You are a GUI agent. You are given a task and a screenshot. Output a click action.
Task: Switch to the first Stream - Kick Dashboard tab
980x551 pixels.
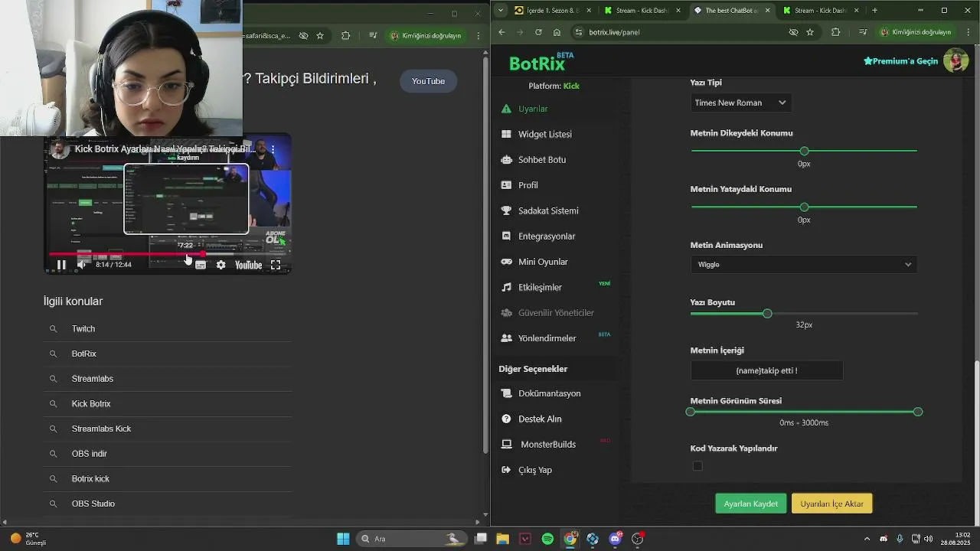click(643, 11)
